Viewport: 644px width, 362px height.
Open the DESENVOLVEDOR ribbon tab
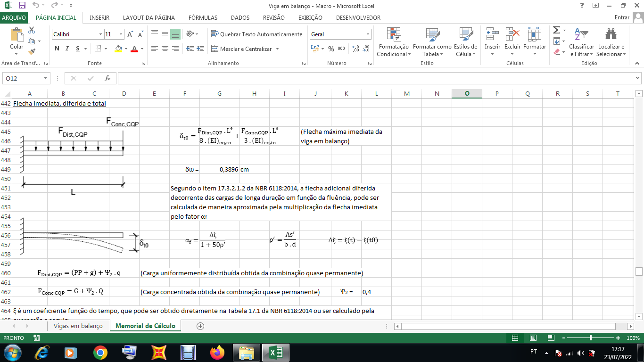358,18
